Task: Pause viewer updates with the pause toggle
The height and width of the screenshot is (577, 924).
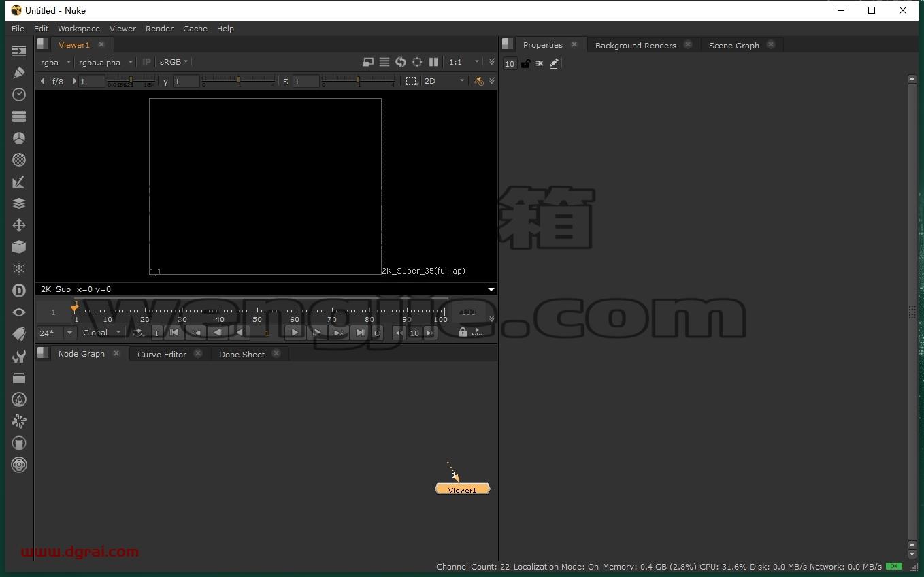Action: [433, 62]
